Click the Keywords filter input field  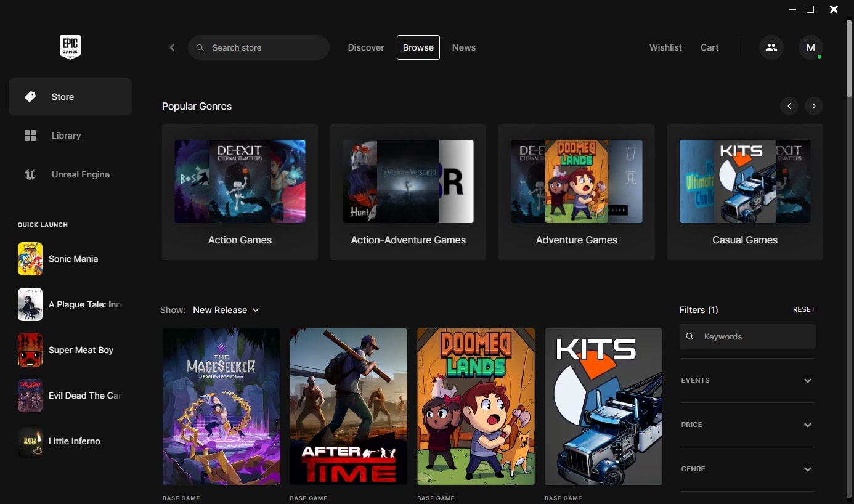(748, 336)
